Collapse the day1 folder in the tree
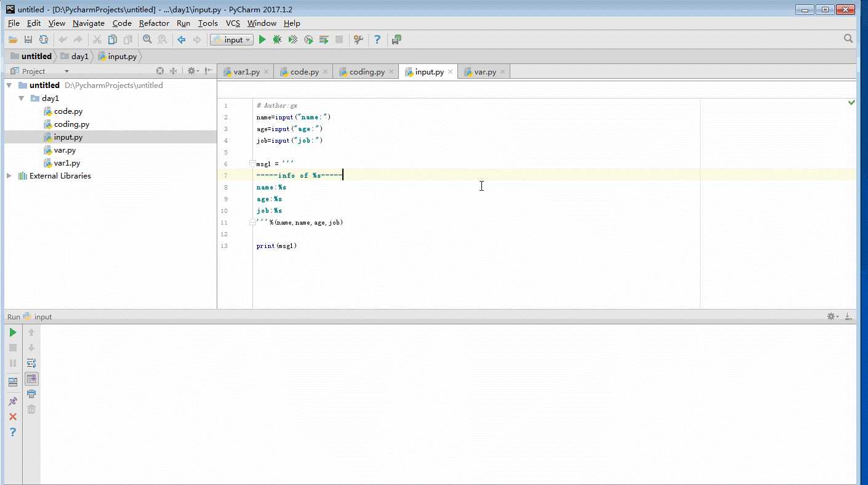868x485 pixels. click(x=21, y=98)
